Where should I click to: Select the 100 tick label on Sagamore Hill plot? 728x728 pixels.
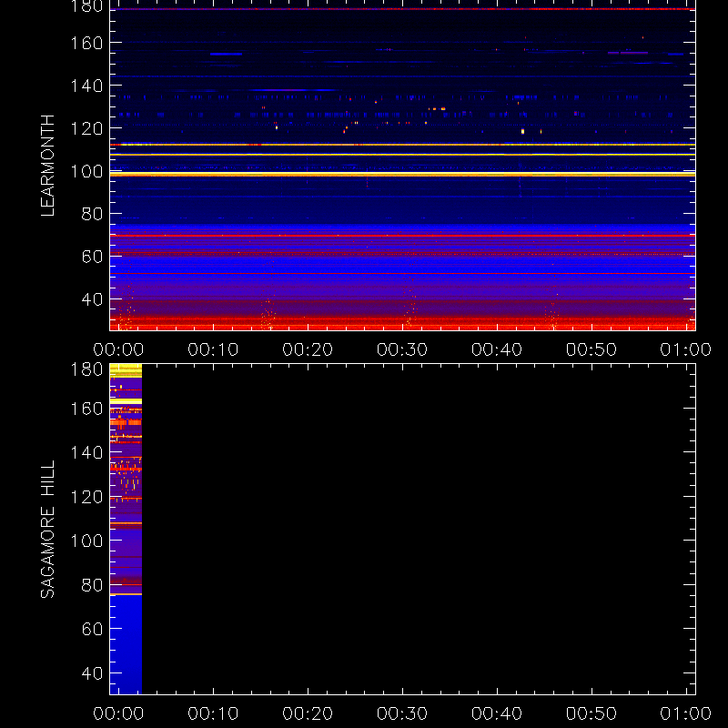tap(86, 541)
